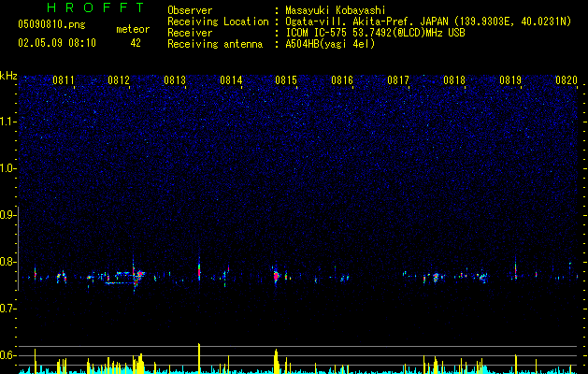Click the meteor label
Screen dimensions: 588x374
pyautogui.click(x=133, y=29)
